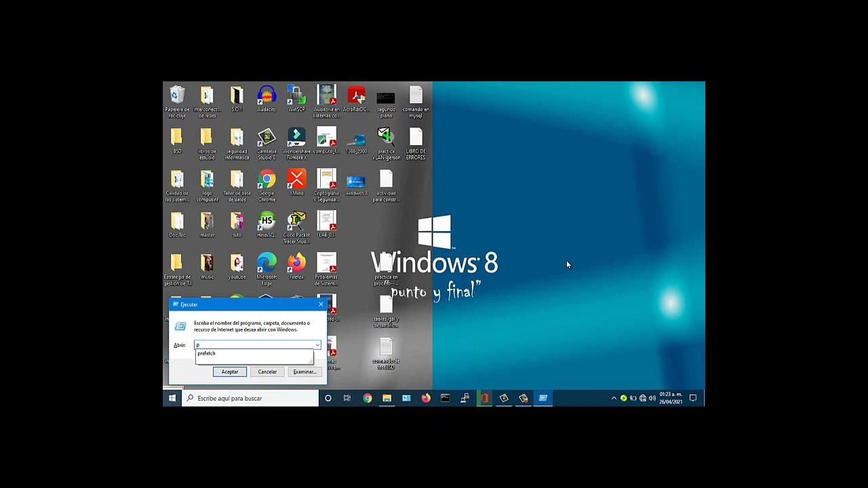Viewport: 868px width, 488px height.
Task: Select the youtube folder on desktop
Action: 237,267
